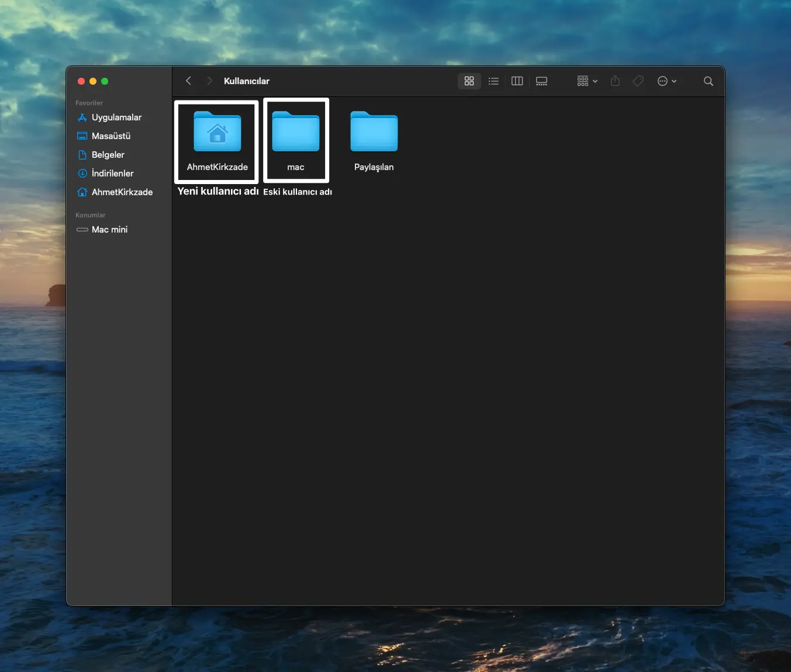The height and width of the screenshot is (672, 791).
Task: Close the Finder window with red button
Action: 81,81
